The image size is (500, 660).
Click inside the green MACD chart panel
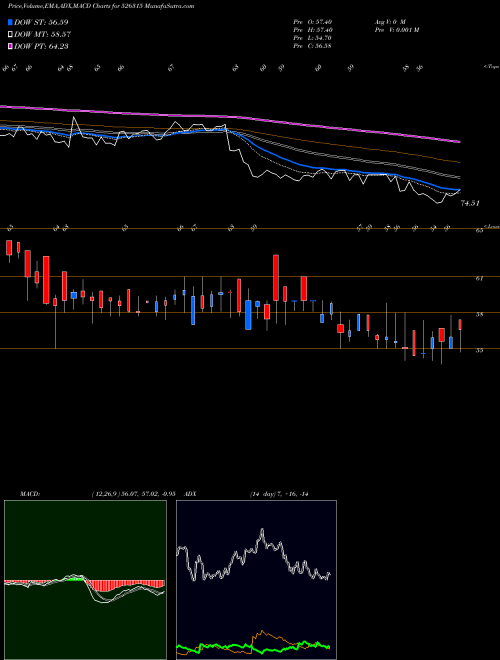(x=85, y=580)
